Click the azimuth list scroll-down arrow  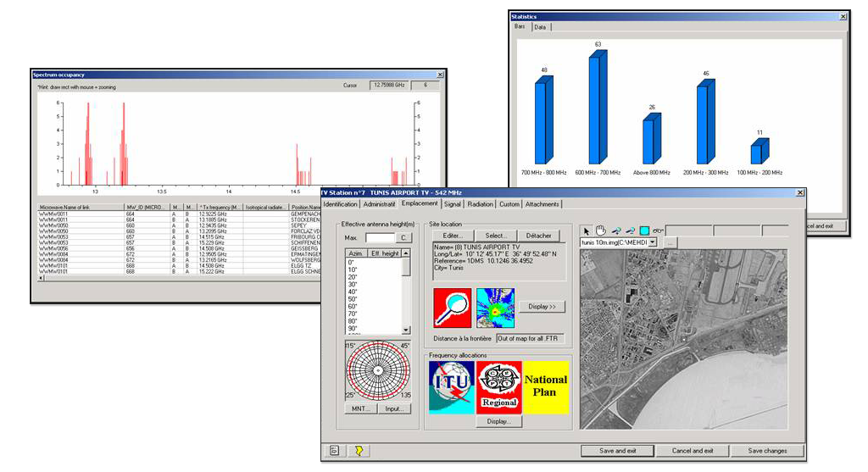(406, 330)
